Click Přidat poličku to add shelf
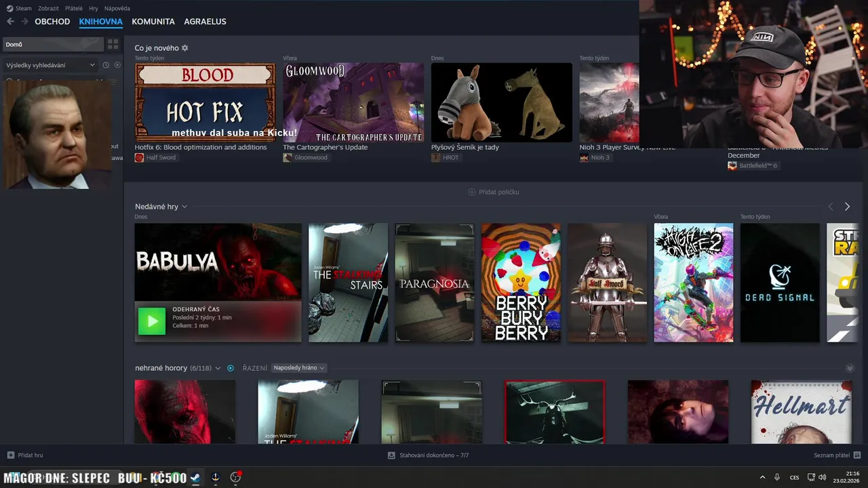 coord(494,192)
